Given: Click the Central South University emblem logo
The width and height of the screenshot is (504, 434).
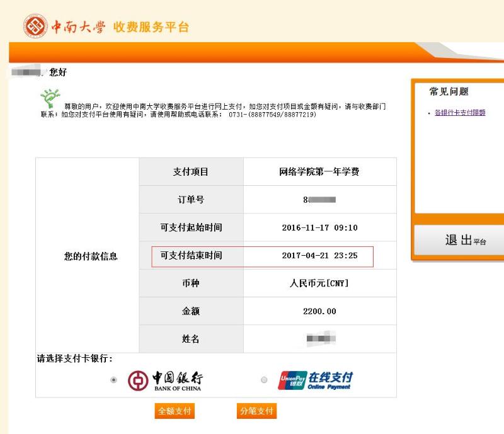Looking at the screenshot, I should tap(36, 24).
